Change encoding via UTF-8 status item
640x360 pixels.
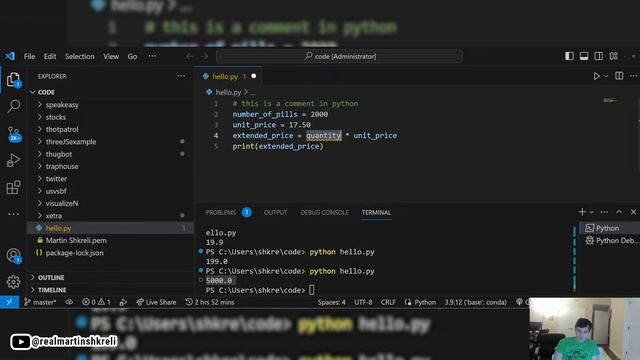click(x=363, y=302)
